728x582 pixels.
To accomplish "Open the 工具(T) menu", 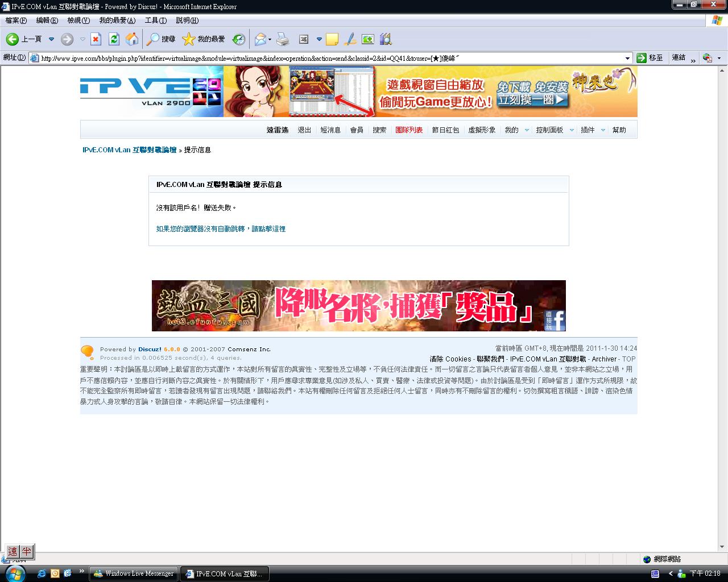I will [156, 20].
